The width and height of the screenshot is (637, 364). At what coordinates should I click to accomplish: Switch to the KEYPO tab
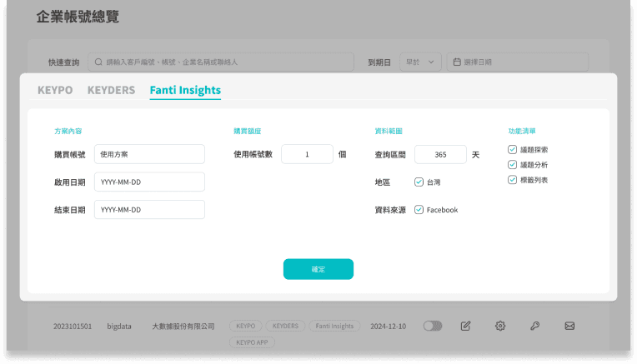(x=55, y=90)
